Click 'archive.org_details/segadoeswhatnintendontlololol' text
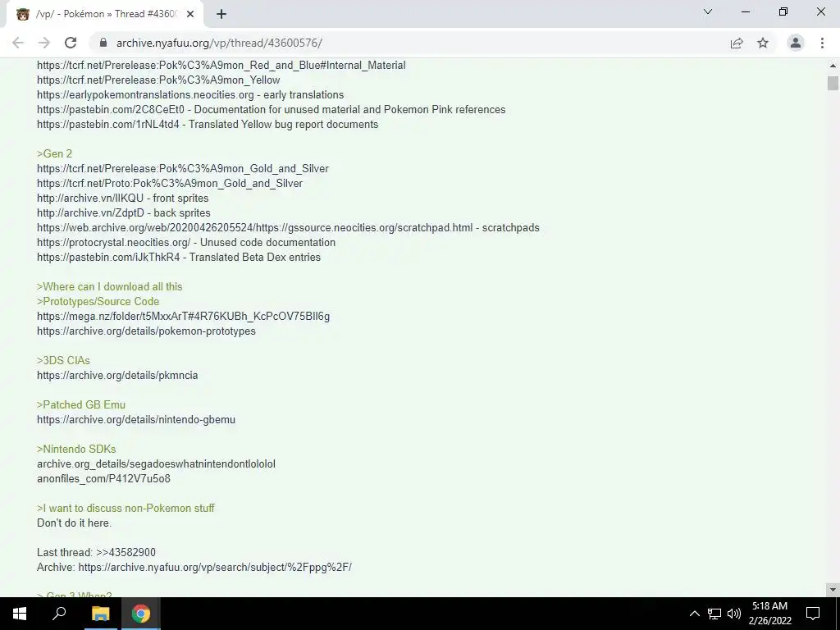 coord(156,464)
